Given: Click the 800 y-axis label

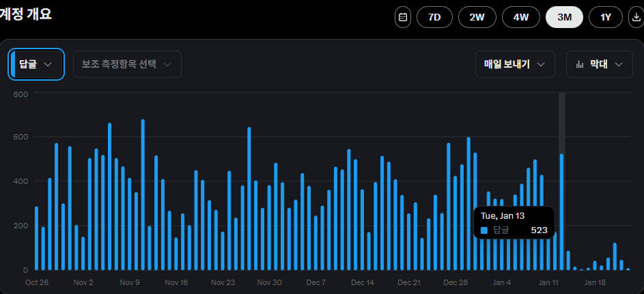Looking at the screenshot, I should pyautogui.click(x=21, y=94).
